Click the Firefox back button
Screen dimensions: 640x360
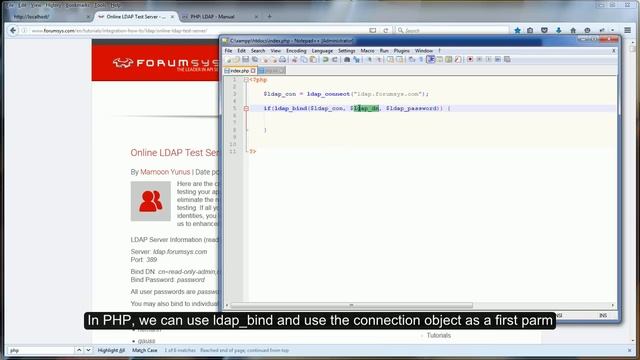pyautogui.click(x=13, y=31)
